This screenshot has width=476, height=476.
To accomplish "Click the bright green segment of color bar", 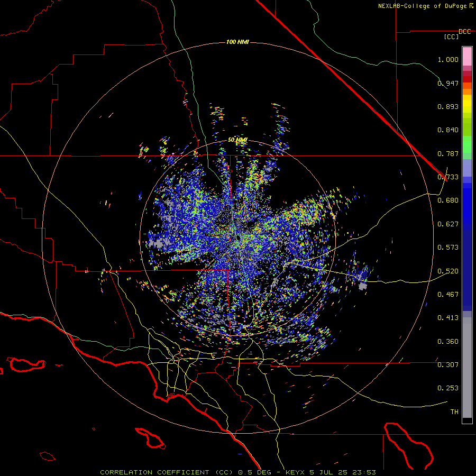I will (x=467, y=144).
